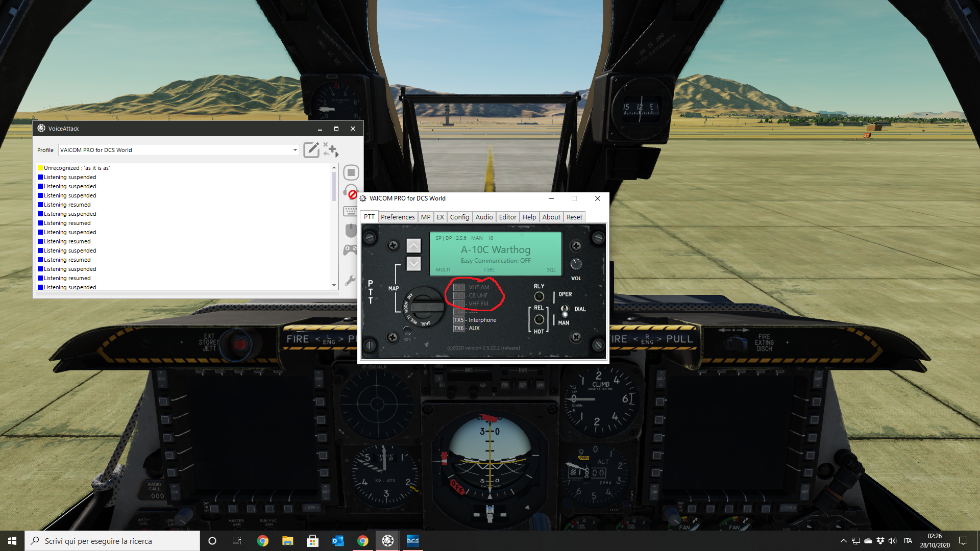Open the Help tab in VAICOM
This screenshot has height=551, width=980.
pos(529,217)
